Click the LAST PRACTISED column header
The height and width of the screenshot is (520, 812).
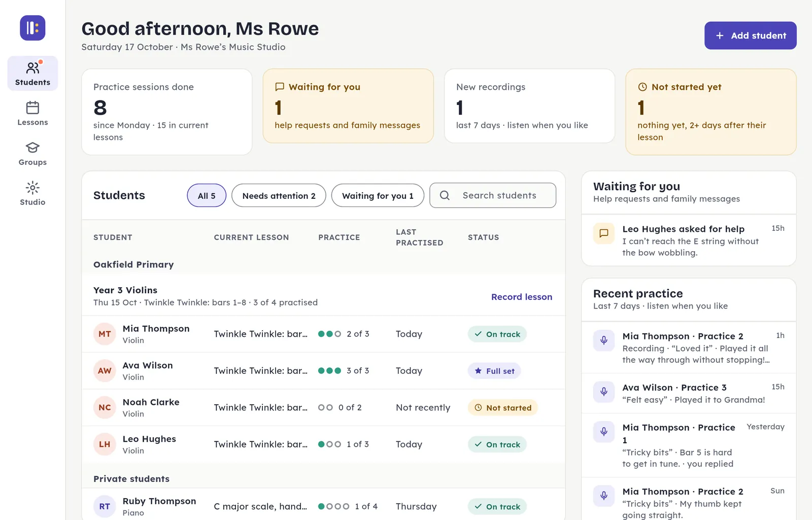coord(420,237)
